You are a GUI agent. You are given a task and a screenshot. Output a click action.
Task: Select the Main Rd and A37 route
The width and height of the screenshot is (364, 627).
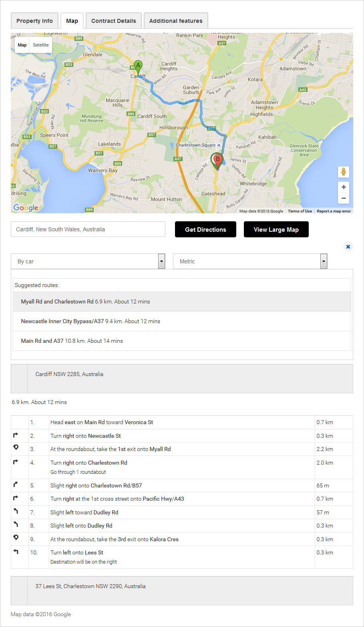[182, 341]
